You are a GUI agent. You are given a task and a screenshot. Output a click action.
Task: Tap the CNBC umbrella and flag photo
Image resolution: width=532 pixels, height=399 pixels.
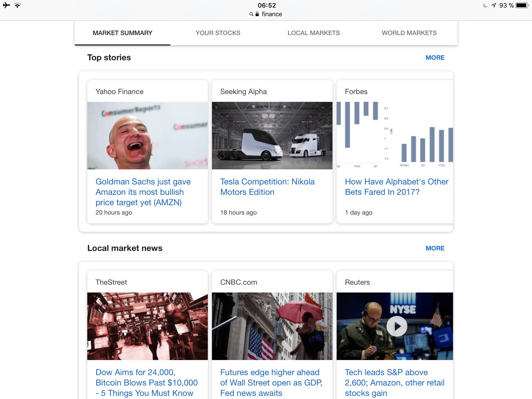pyautogui.click(x=272, y=326)
